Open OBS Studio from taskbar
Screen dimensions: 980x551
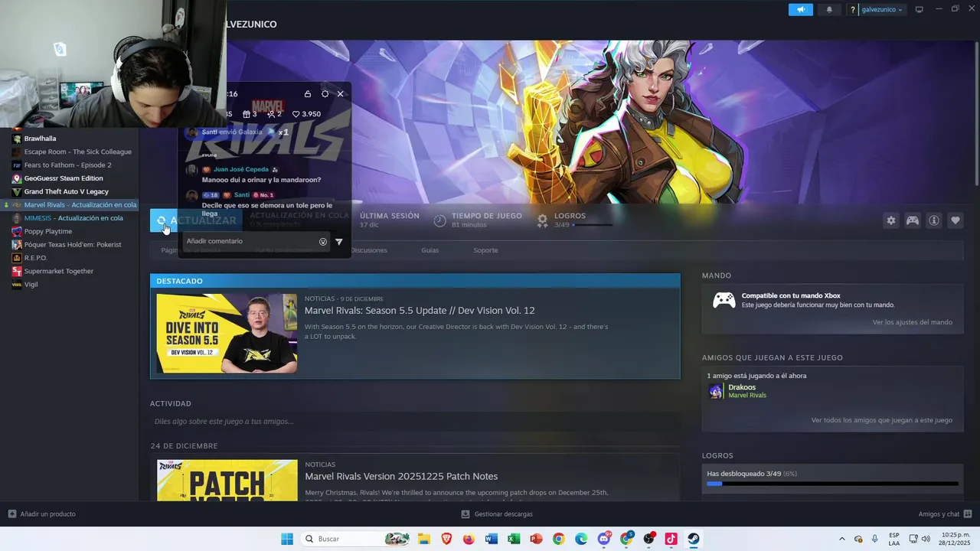coord(649,539)
